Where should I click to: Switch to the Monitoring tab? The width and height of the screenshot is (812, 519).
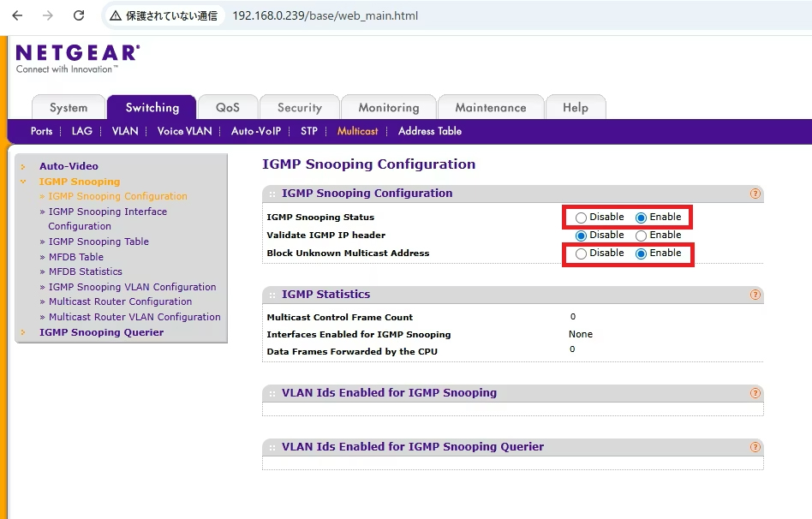click(x=389, y=106)
